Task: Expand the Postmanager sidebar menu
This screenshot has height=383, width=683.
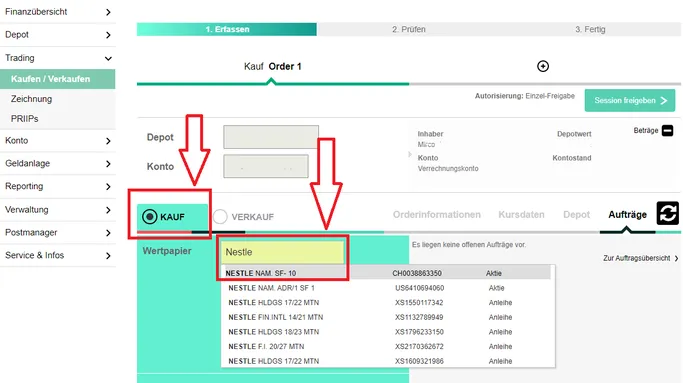Action: point(58,233)
